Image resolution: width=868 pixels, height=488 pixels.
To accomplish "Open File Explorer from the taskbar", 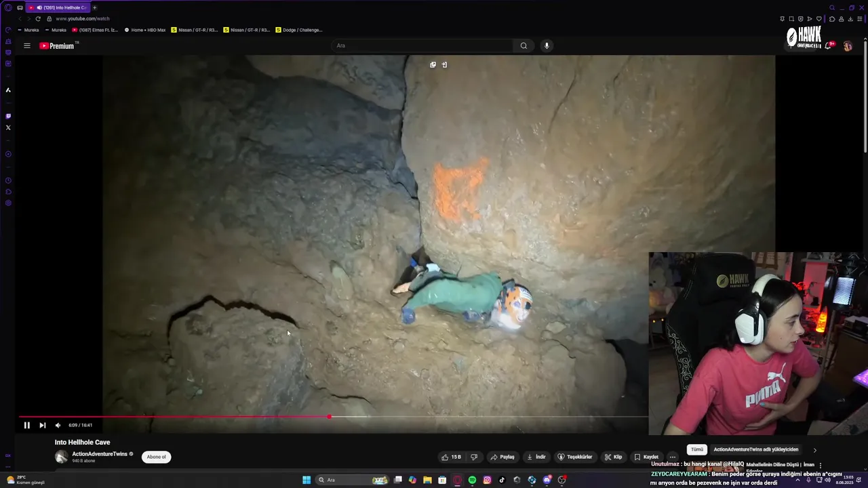I will point(427,480).
